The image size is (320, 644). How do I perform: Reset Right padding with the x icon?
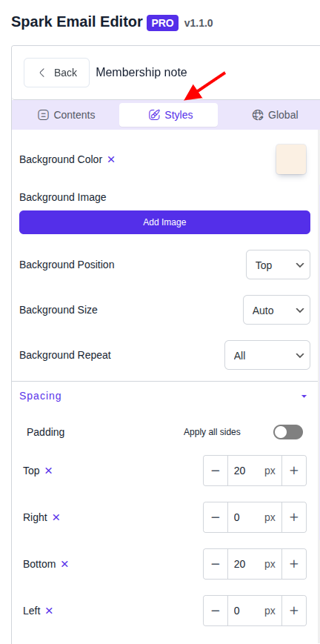[x=56, y=517]
